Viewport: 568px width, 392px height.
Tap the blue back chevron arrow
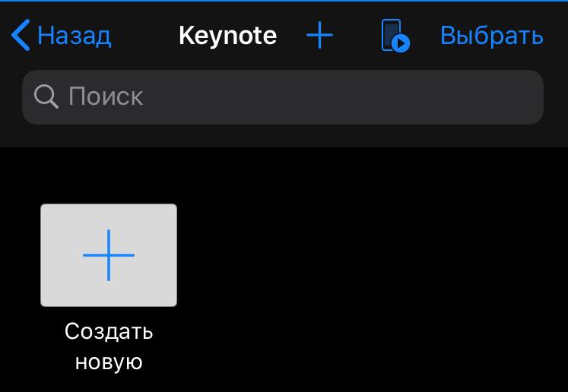(x=21, y=35)
